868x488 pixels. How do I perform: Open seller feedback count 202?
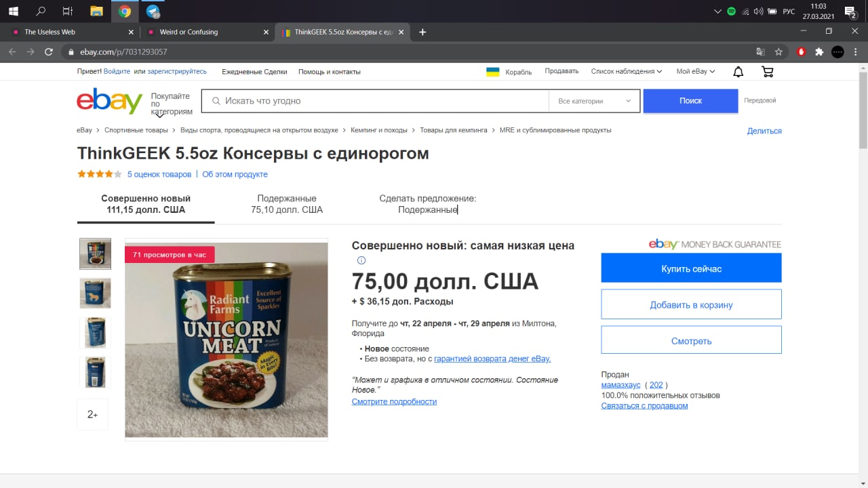(656, 385)
